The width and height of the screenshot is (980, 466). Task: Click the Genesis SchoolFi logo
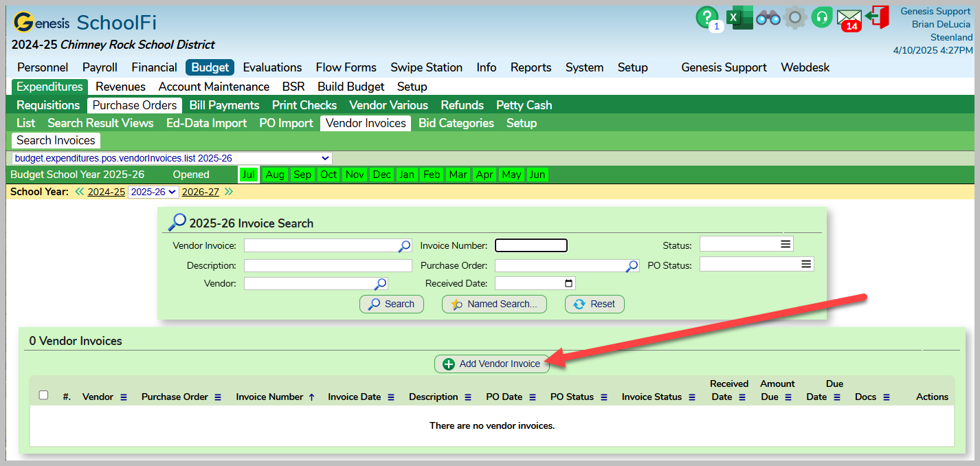pos(85,23)
